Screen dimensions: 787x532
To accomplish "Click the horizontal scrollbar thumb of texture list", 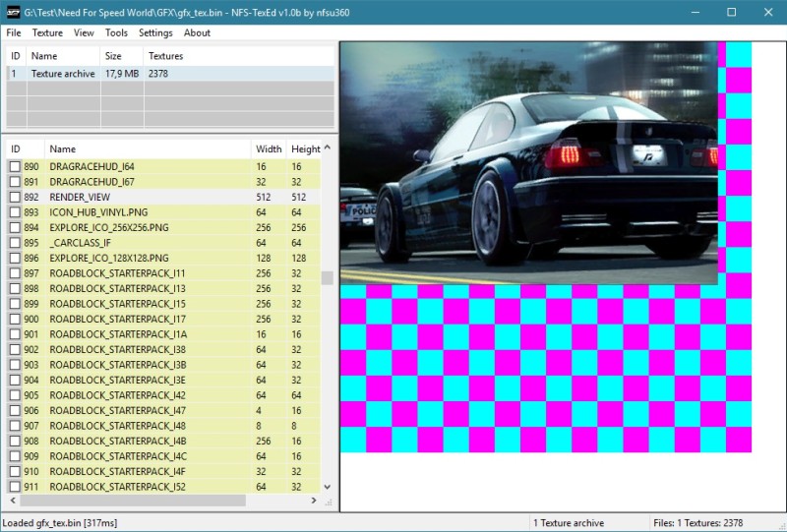I will pos(133,501).
